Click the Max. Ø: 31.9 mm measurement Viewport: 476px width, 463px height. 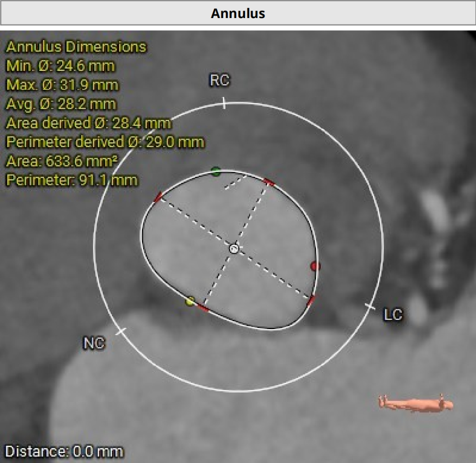(x=62, y=85)
